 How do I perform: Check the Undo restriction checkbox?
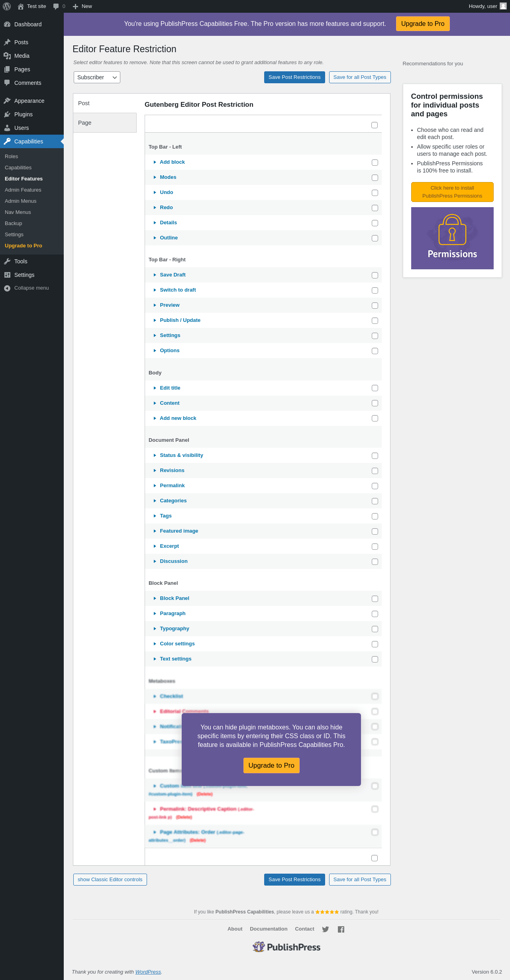(x=375, y=193)
